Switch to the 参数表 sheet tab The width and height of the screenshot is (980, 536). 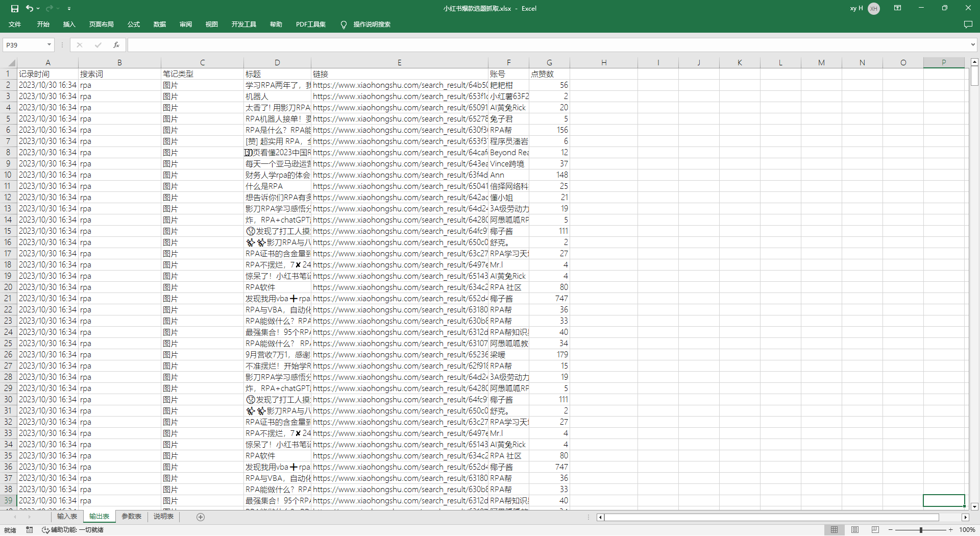(x=131, y=517)
